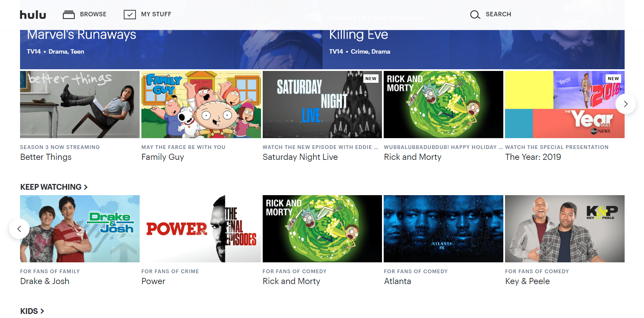This screenshot has width=644, height=318.
Task: Open the Atlanta thumbnail
Action: point(443,229)
